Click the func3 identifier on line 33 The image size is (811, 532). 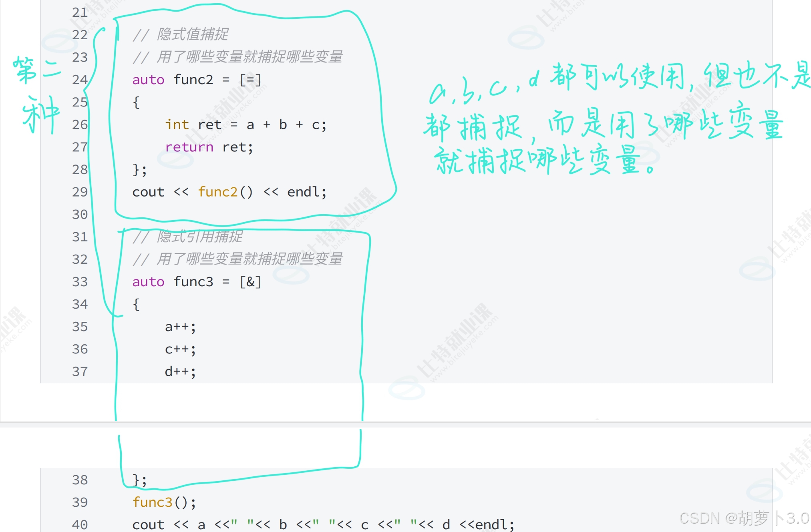[x=193, y=282]
